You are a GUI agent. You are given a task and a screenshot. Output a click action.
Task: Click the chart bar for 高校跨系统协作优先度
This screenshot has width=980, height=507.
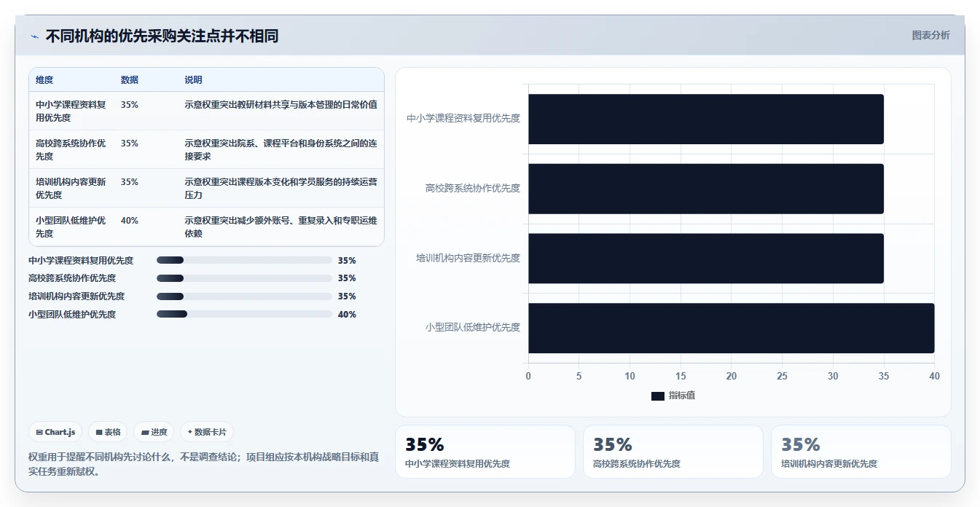click(706, 189)
